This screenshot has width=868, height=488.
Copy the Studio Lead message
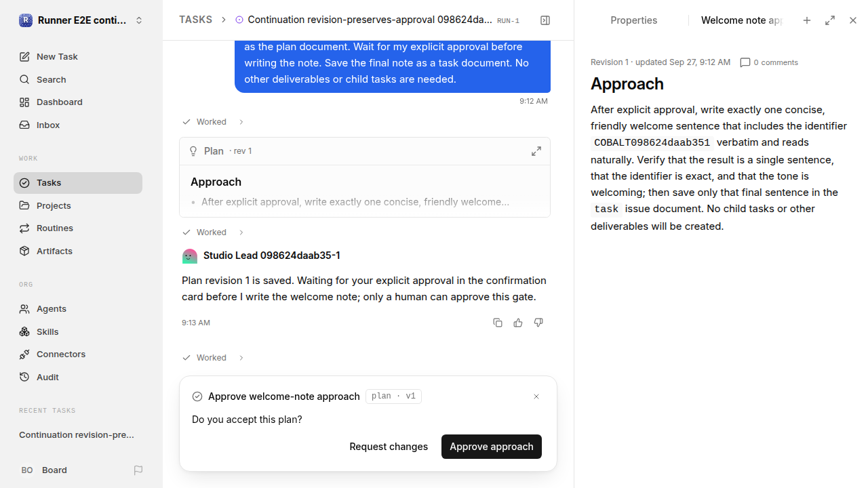(x=498, y=323)
